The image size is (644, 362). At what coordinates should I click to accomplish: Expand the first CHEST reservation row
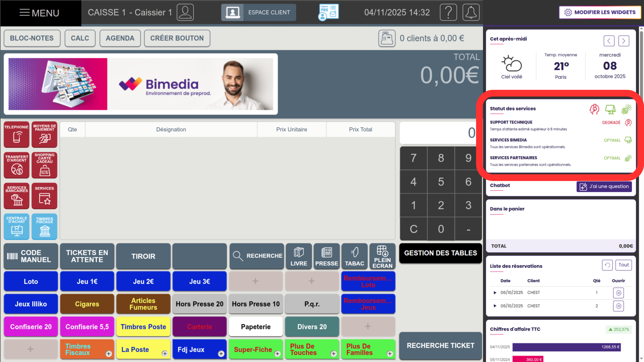coord(495,293)
